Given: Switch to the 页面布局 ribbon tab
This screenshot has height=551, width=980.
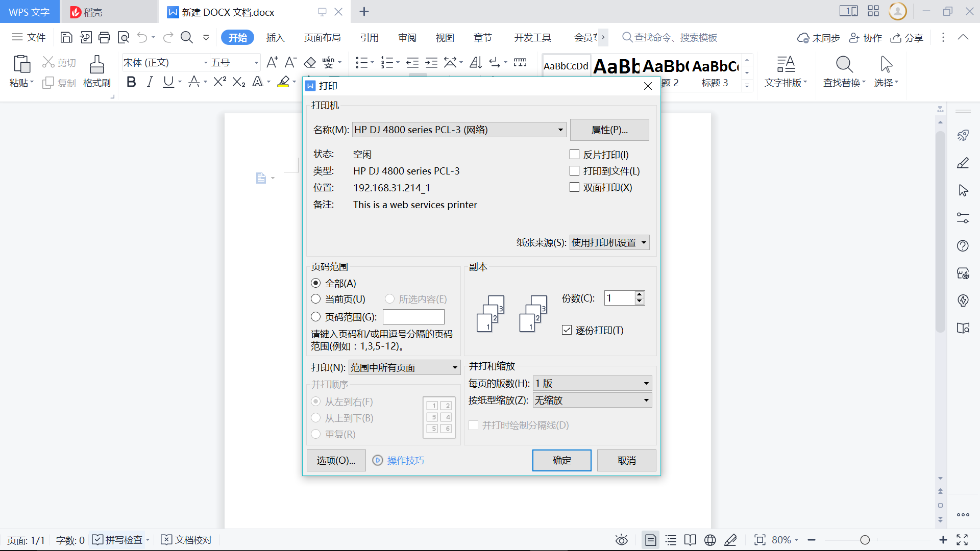Looking at the screenshot, I should coord(322,37).
